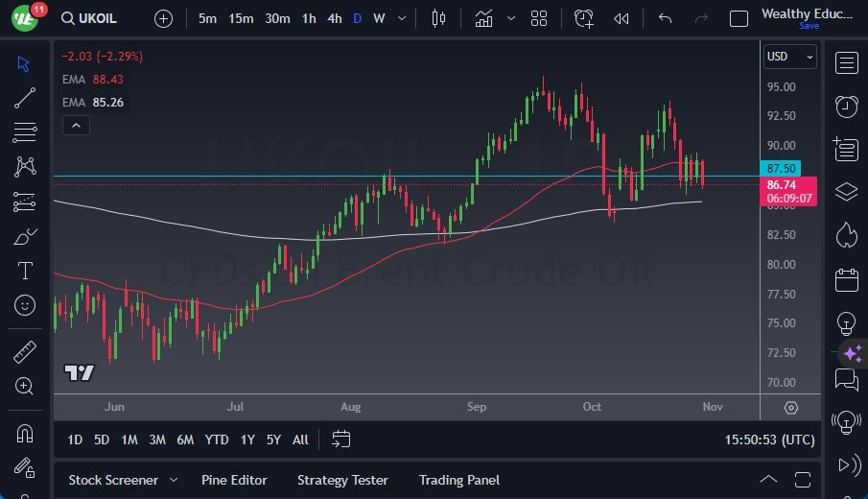Open the candlestick chart style selector
The height and width of the screenshot is (499, 868).
point(439,18)
